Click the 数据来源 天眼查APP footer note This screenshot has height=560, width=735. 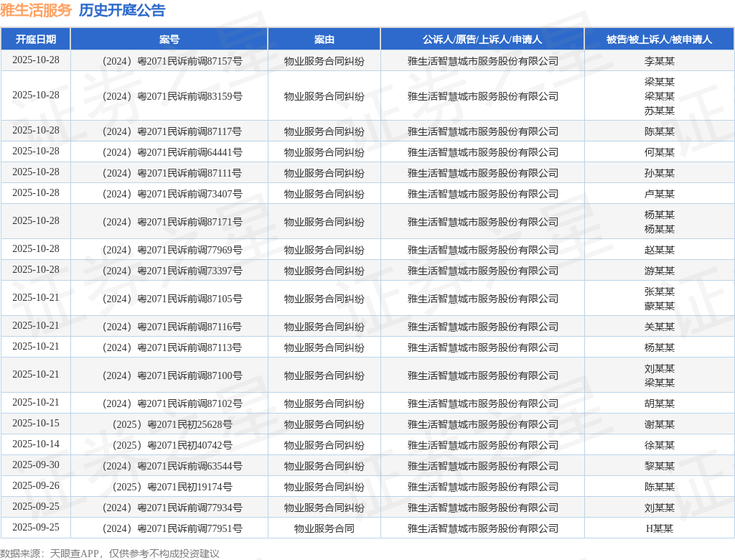point(110,554)
